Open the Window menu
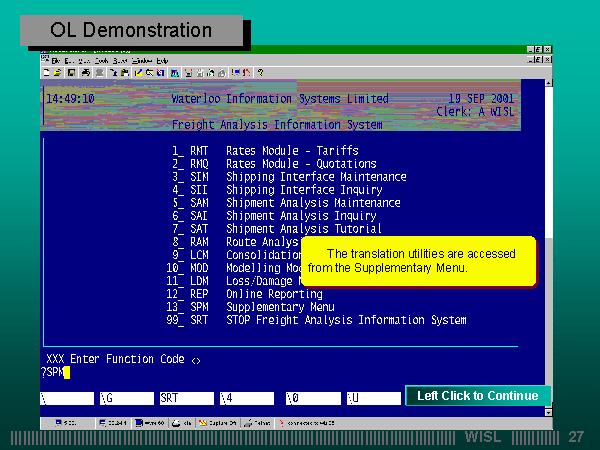The width and height of the screenshot is (600, 450). pyautogui.click(x=141, y=61)
